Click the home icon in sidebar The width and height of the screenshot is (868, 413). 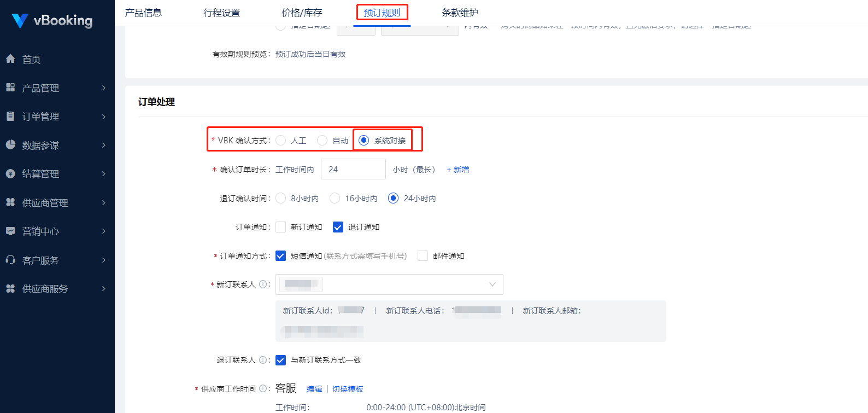[x=10, y=59]
